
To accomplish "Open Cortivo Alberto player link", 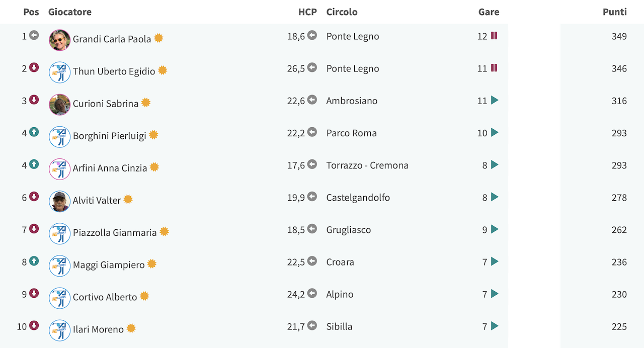I will click(105, 297).
